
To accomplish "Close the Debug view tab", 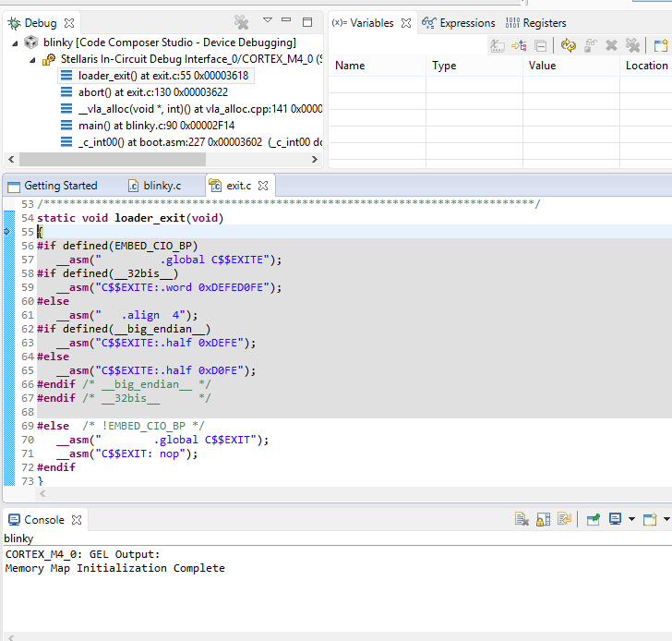I will click(x=69, y=23).
